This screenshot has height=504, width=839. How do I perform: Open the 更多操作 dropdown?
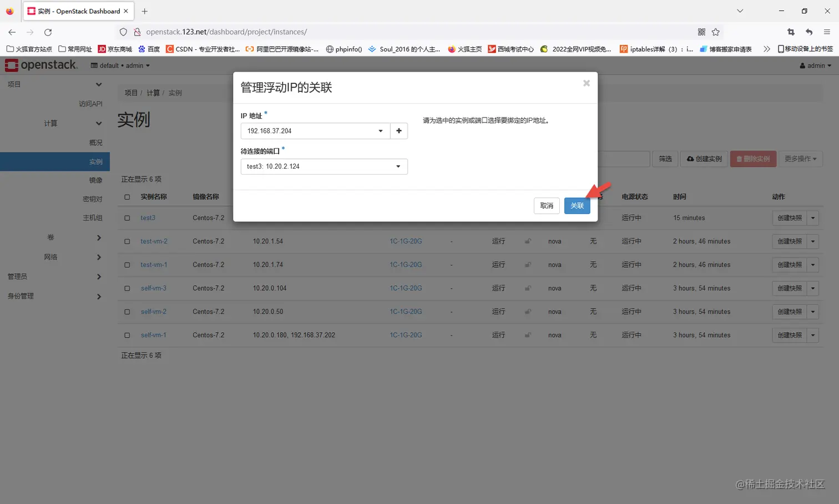801,159
